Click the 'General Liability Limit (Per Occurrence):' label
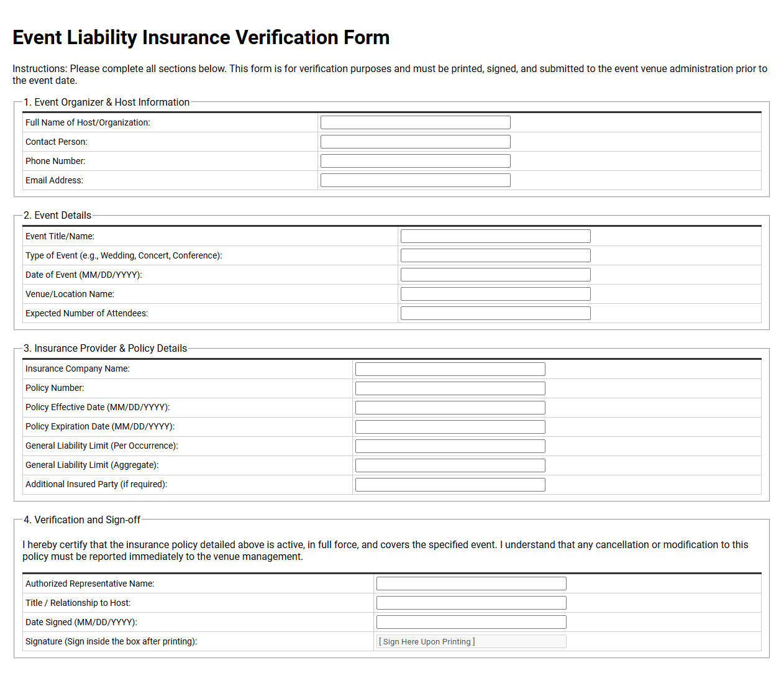The height and width of the screenshot is (696, 784). (102, 446)
